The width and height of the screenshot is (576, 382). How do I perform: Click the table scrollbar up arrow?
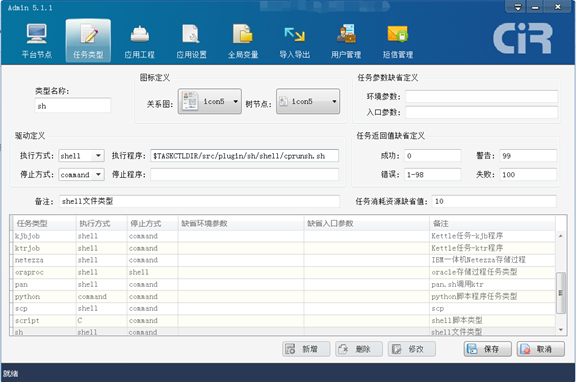tap(561, 236)
